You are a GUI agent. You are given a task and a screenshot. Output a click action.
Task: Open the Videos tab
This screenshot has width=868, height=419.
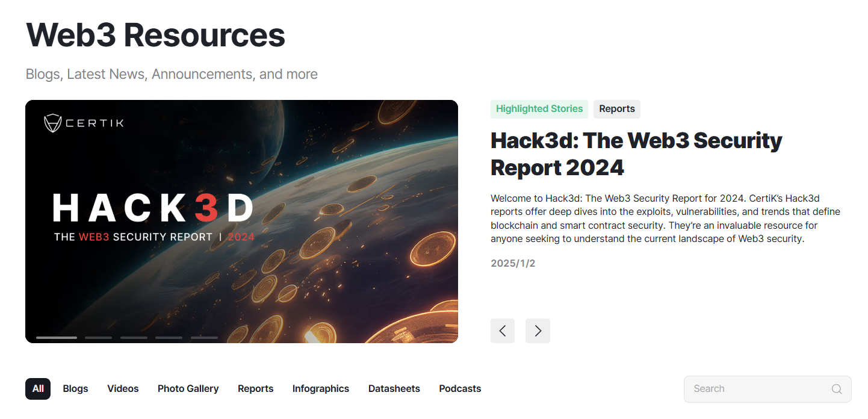pyautogui.click(x=123, y=389)
